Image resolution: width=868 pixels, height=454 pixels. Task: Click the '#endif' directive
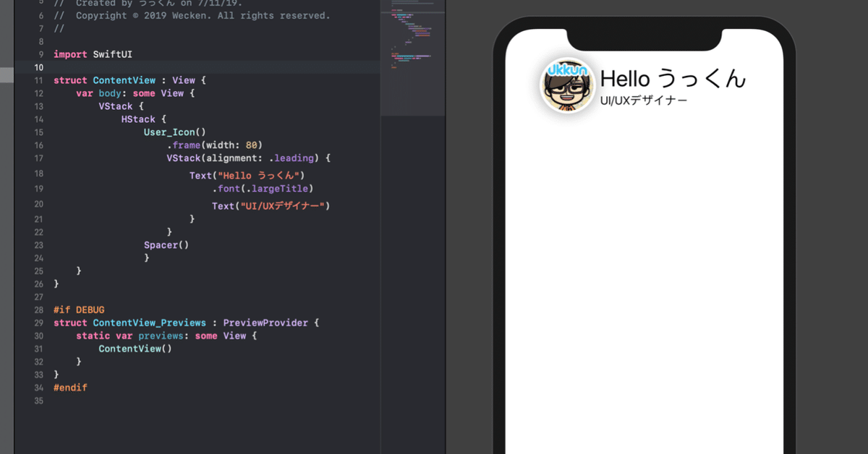click(70, 388)
